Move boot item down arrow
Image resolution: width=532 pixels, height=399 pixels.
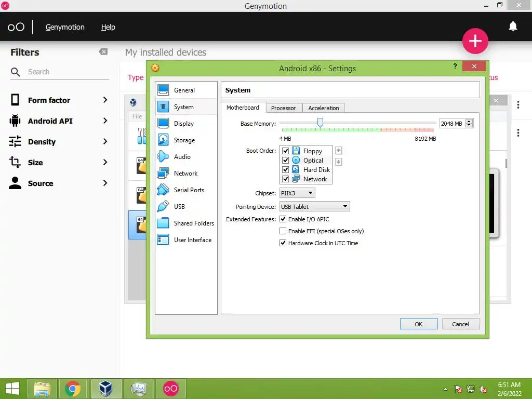pyautogui.click(x=338, y=162)
